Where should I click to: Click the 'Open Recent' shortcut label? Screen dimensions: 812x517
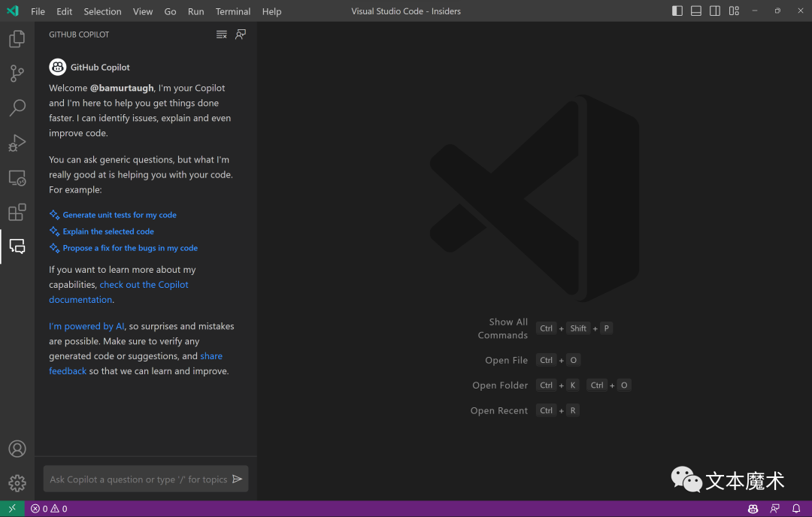pyautogui.click(x=499, y=411)
